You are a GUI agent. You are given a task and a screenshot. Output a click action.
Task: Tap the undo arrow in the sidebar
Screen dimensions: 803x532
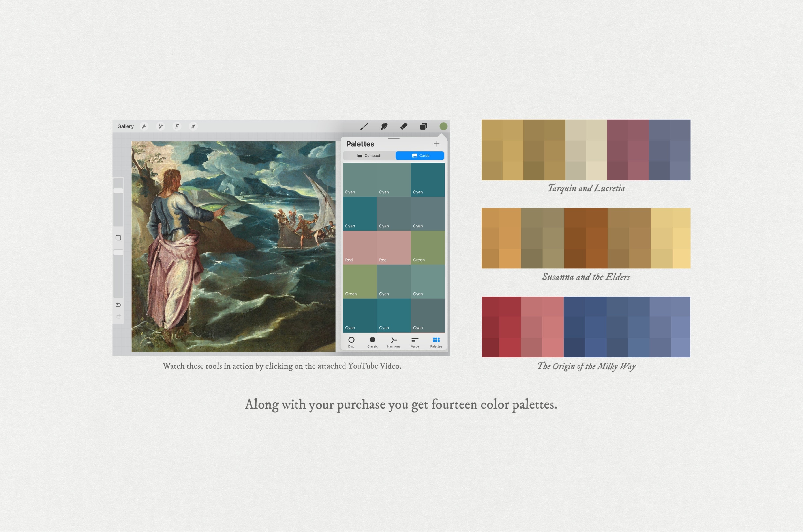(118, 305)
